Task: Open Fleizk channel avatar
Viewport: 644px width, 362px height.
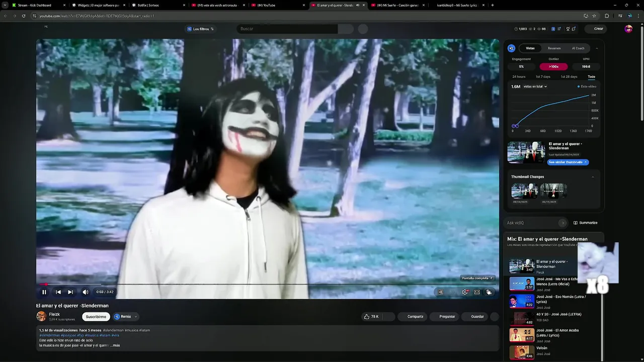Action: [x=41, y=316]
